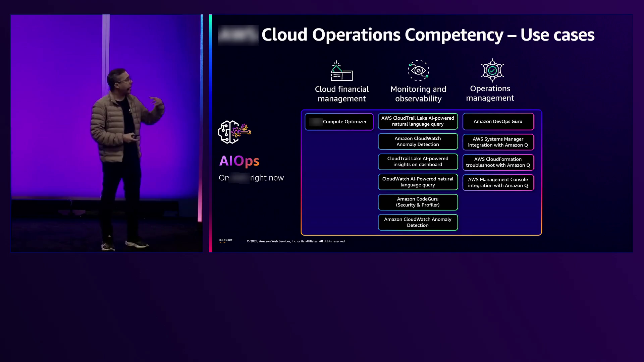Image resolution: width=644 pixels, height=362 pixels.
Task: Select AWS Management Console integration with Amazon Q
Action: coord(498,183)
